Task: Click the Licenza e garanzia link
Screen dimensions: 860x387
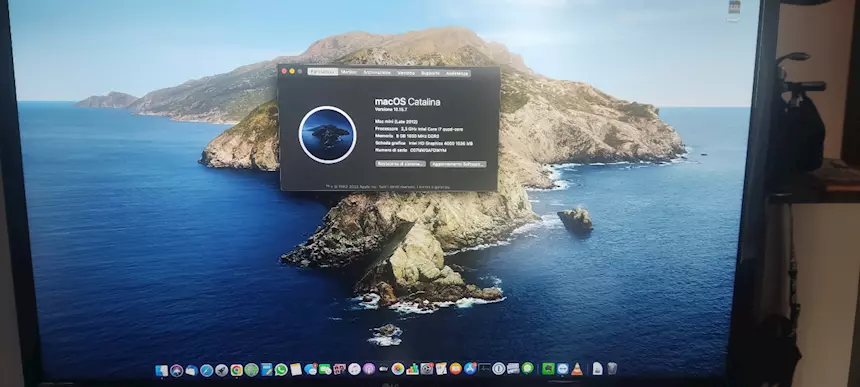Action: [433, 187]
